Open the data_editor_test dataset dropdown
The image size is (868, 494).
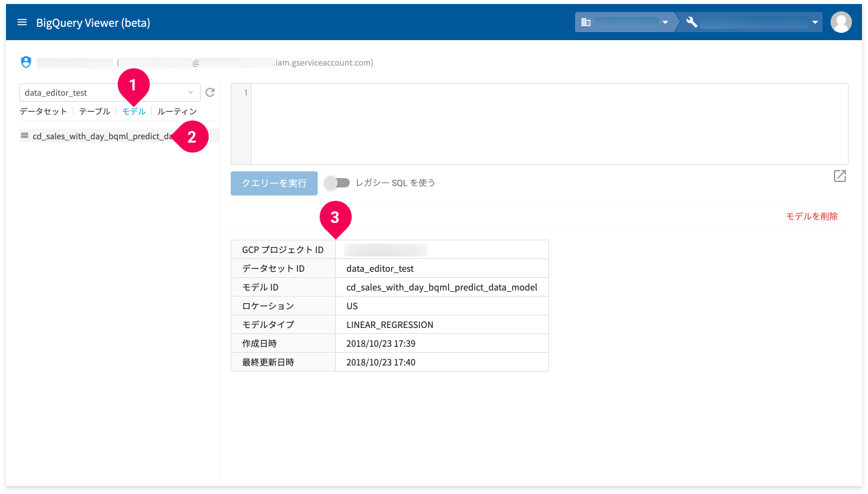tap(110, 92)
